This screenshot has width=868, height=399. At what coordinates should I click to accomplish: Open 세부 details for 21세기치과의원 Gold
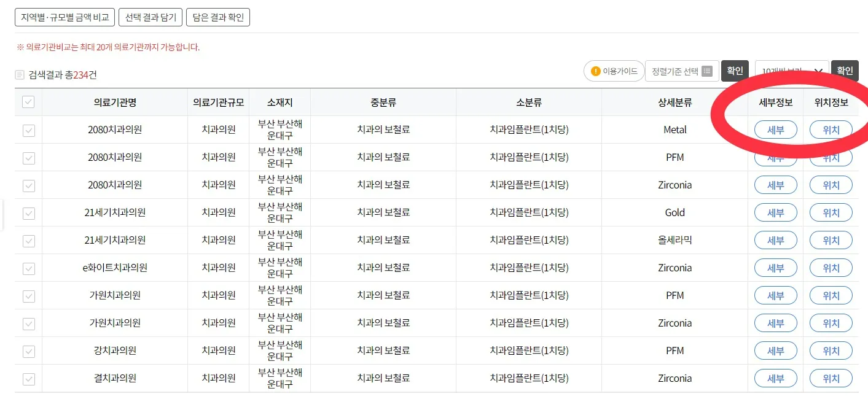(776, 212)
